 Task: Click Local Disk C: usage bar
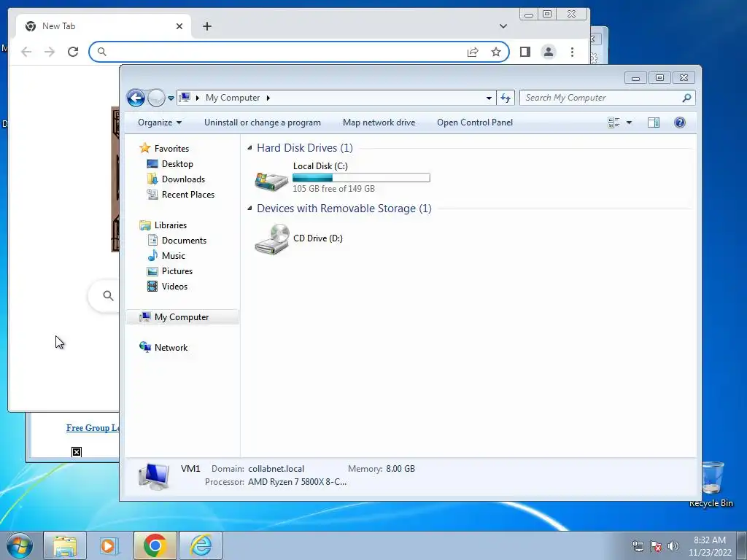click(x=361, y=178)
